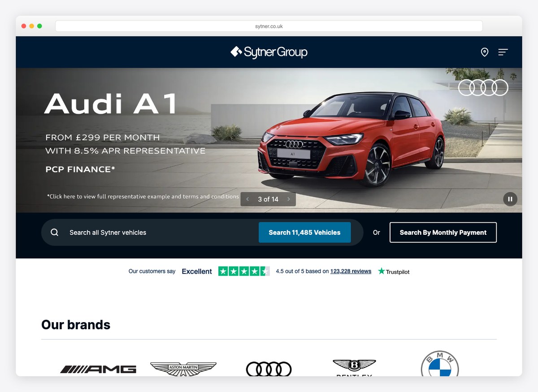
Task: Click the yellow browser minimize button
Action: [31, 26]
